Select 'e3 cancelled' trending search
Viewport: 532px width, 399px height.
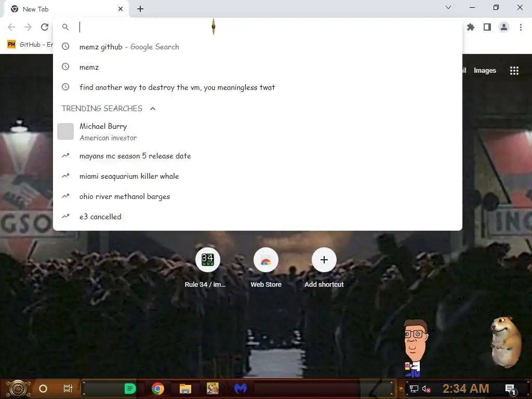click(258, 217)
